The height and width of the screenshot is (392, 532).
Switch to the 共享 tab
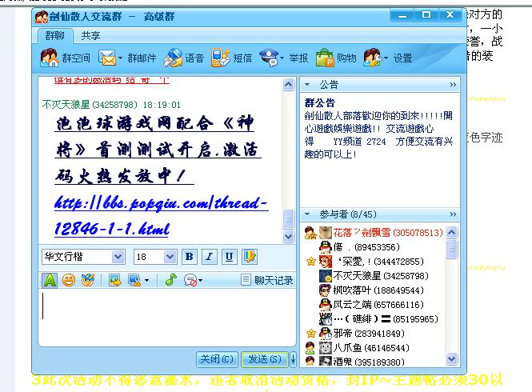(90, 36)
